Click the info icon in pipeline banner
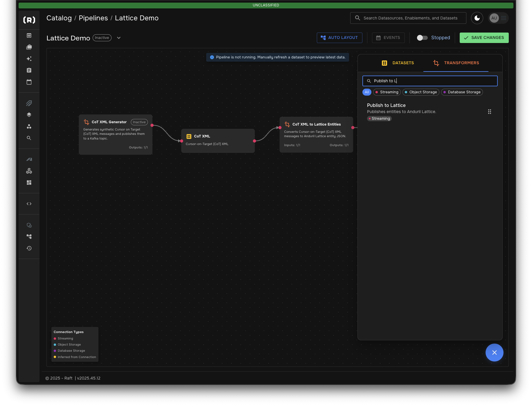 click(212, 57)
